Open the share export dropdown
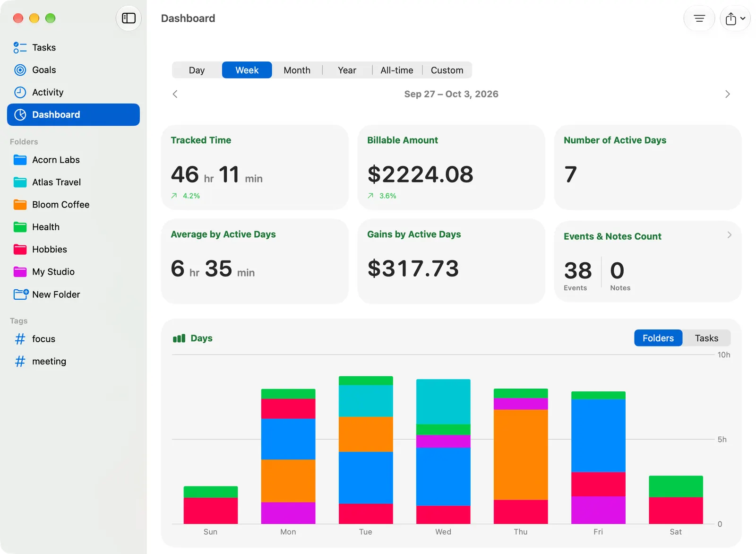Image resolution: width=756 pixels, height=554 pixels. pyautogui.click(x=735, y=18)
